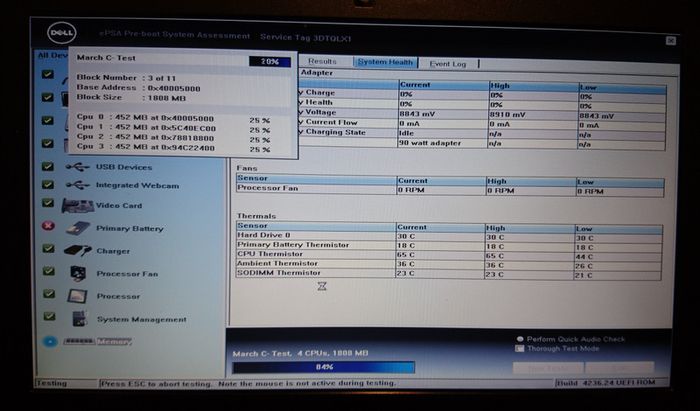Toggle the Processor Fan checkbox

pos(48,271)
